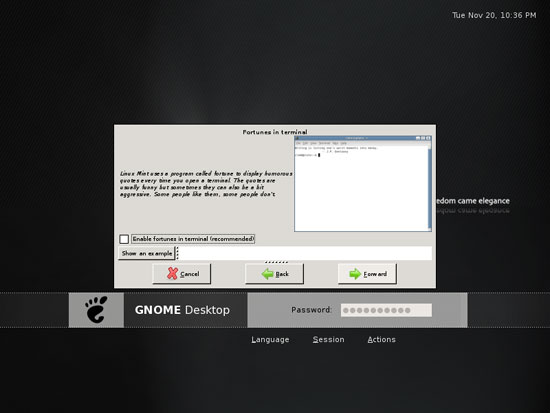Click the GNOME foot logo
Viewport: 550px width, 413px height.
[x=96, y=310]
